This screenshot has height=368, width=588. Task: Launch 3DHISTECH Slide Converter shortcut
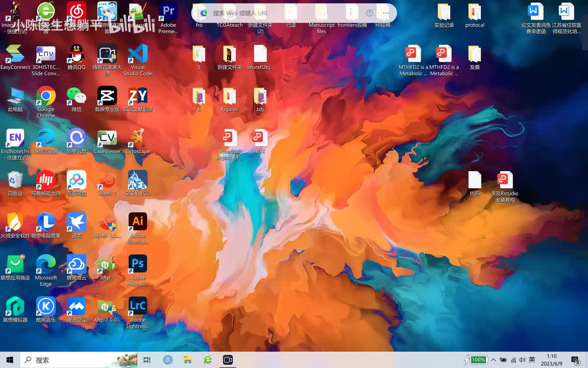pos(46,60)
